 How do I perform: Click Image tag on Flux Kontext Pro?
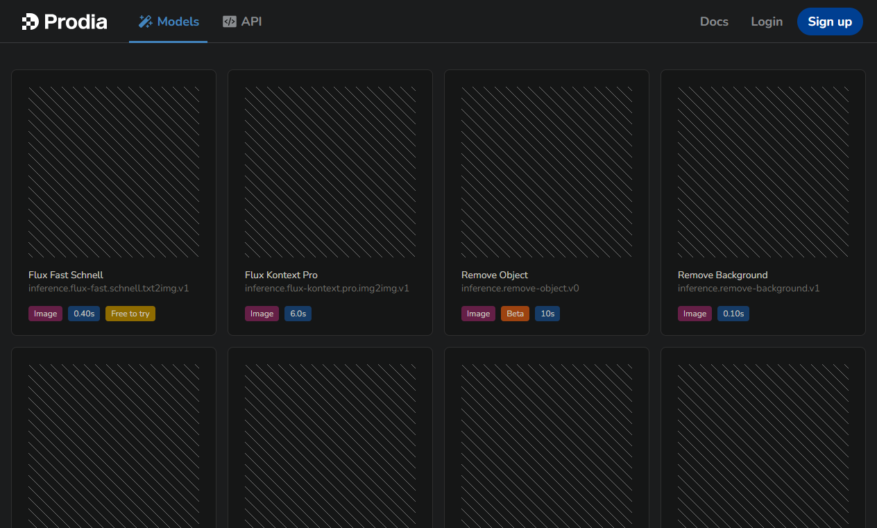(262, 314)
